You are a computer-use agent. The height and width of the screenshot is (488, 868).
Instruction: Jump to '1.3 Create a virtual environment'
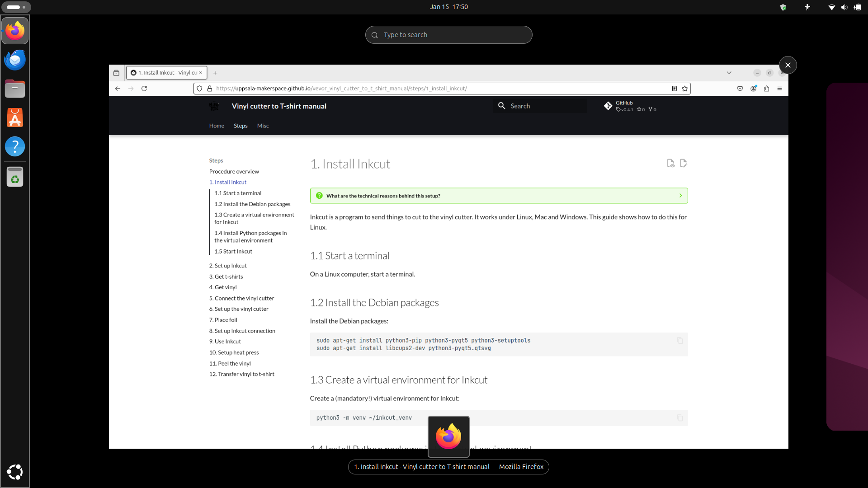point(254,219)
